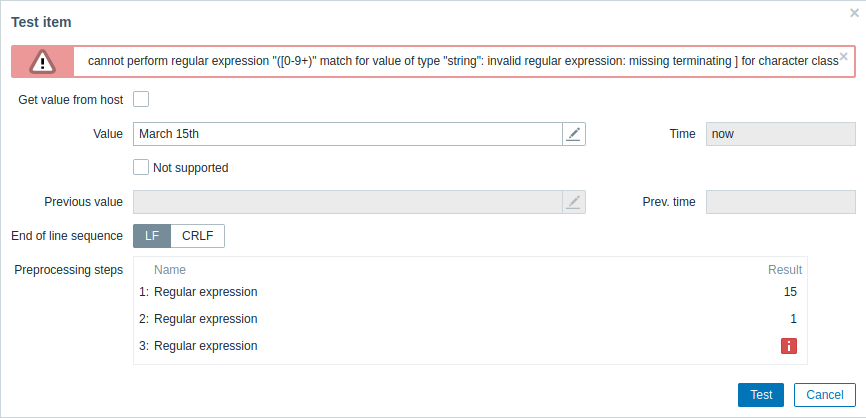
Task: Close the Test item dialog
Action: point(852,13)
